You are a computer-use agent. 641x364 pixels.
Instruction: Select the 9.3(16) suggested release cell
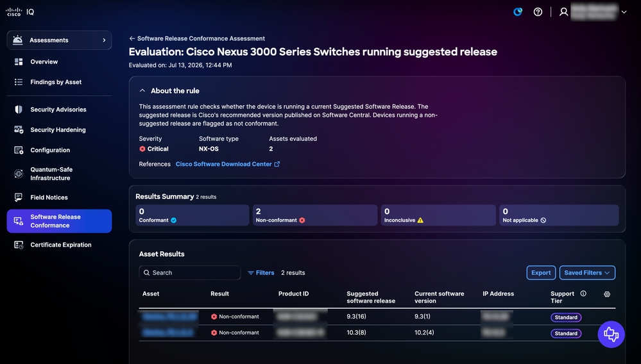[357, 316]
